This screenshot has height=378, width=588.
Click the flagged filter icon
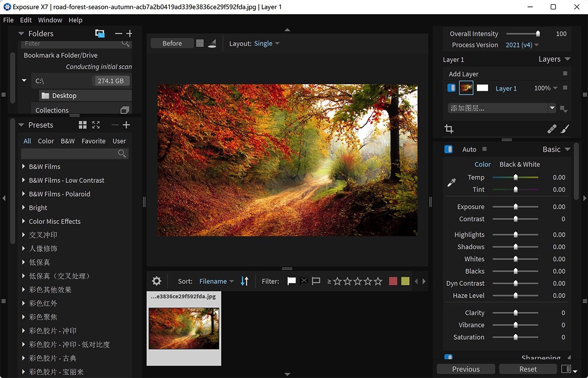pyautogui.click(x=292, y=281)
